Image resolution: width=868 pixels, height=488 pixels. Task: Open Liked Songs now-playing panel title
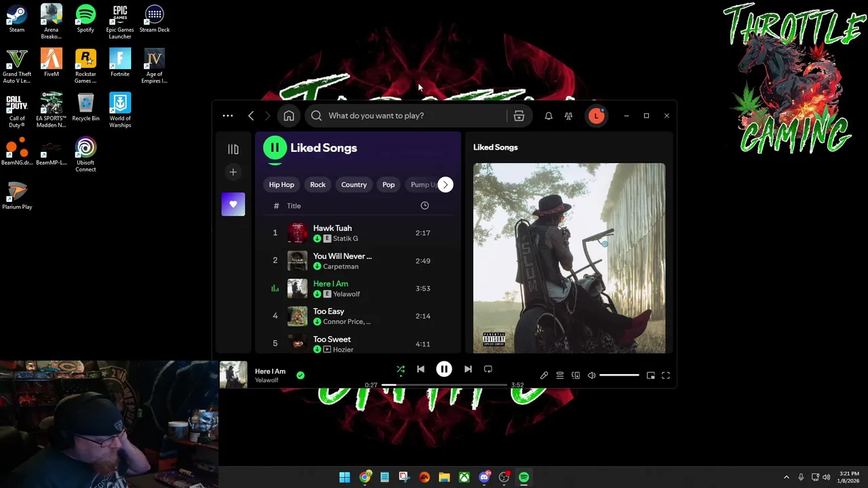tap(495, 147)
